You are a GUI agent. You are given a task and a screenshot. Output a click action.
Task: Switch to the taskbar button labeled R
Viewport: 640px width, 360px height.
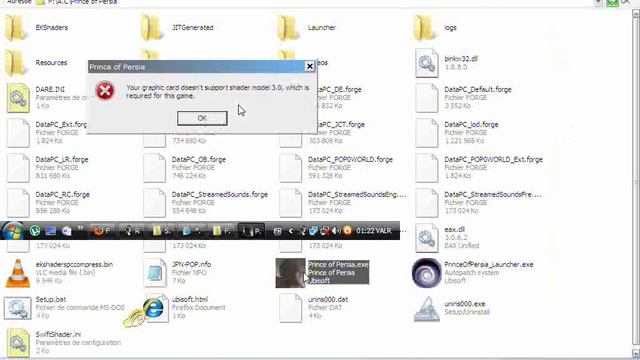click(132, 231)
